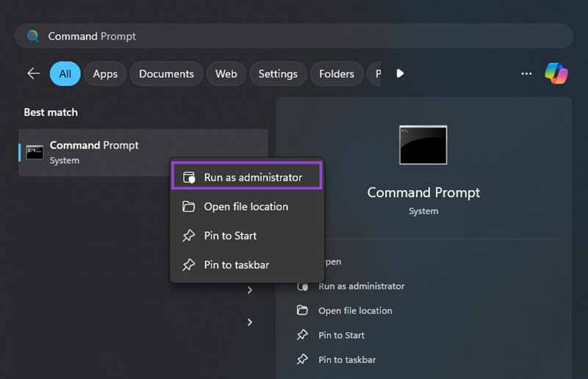This screenshot has width=588, height=379.
Task: Click pin icon beside context menu Pin to Start
Action: [x=188, y=236]
